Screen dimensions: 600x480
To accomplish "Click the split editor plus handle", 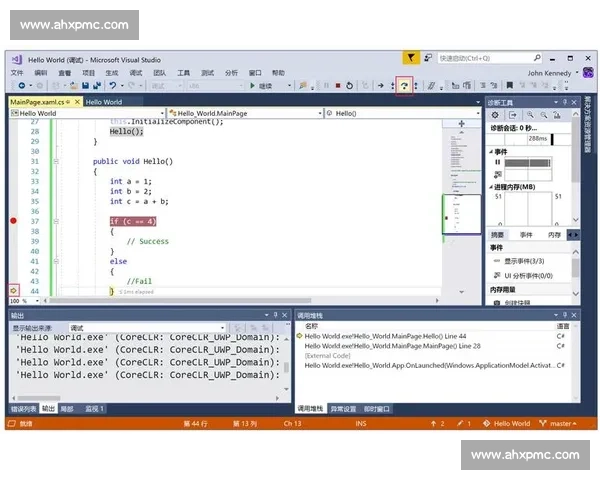I will pos(461,124).
